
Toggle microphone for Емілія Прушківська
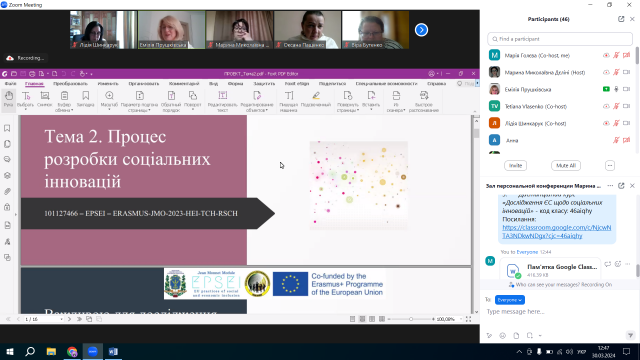(616, 89)
